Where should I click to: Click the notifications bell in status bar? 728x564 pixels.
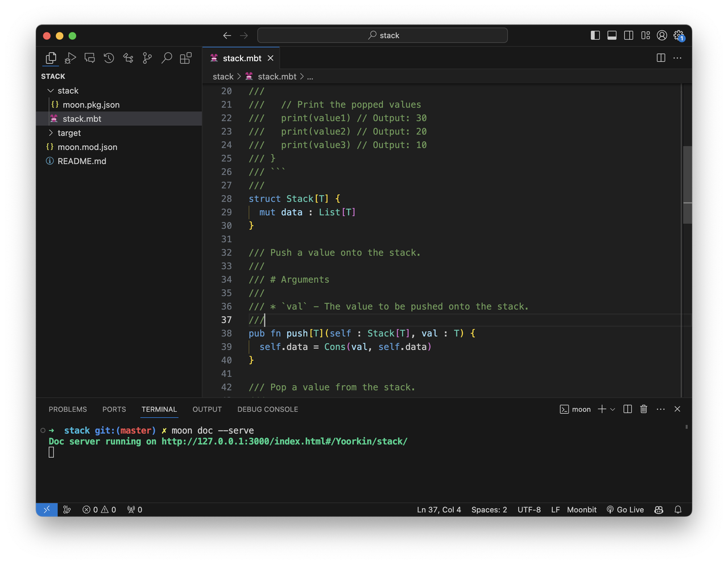pos(678,510)
